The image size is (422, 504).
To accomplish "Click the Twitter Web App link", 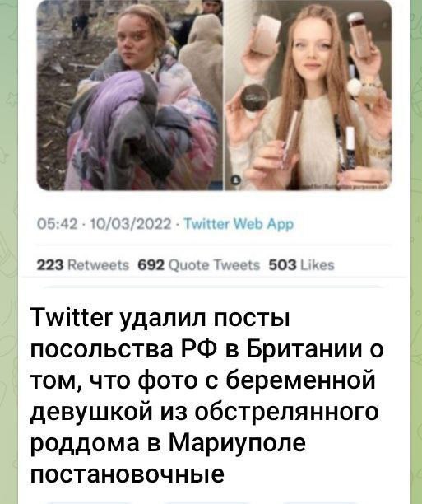I will tap(239, 224).
